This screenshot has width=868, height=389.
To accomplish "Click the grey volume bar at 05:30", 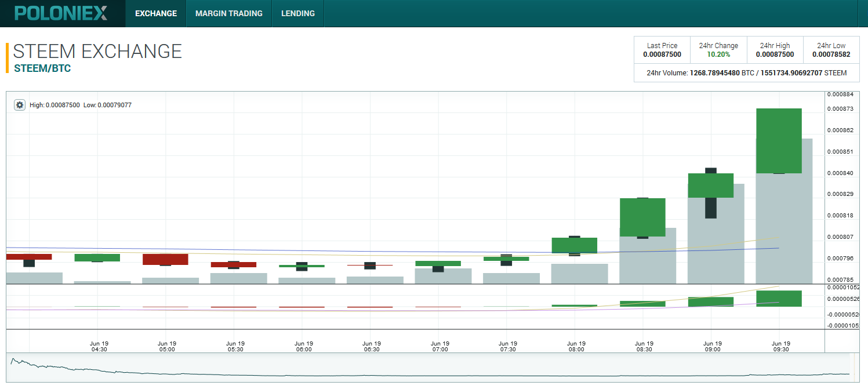I will coord(239,278).
